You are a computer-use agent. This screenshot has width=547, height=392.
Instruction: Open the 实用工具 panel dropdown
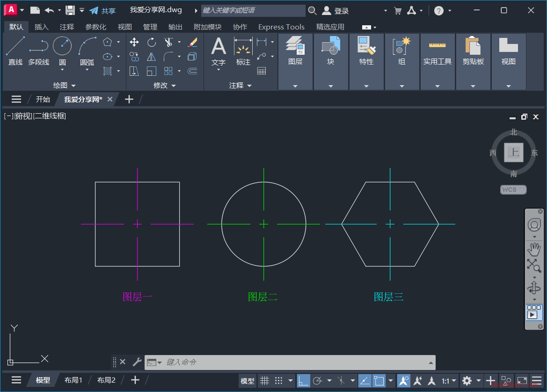(438, 86)
